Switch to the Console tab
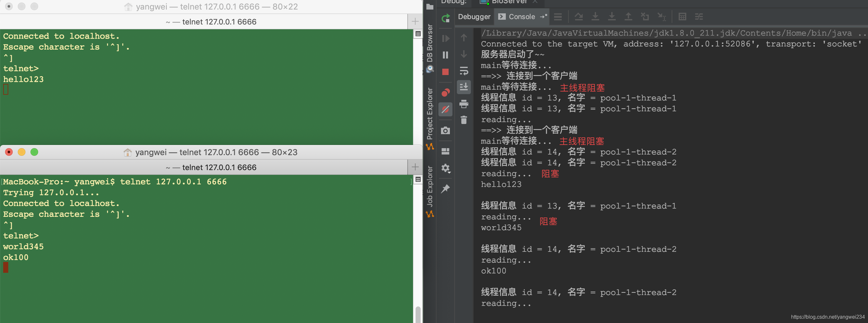Screen dimensions: 868x323 (522, 17)
